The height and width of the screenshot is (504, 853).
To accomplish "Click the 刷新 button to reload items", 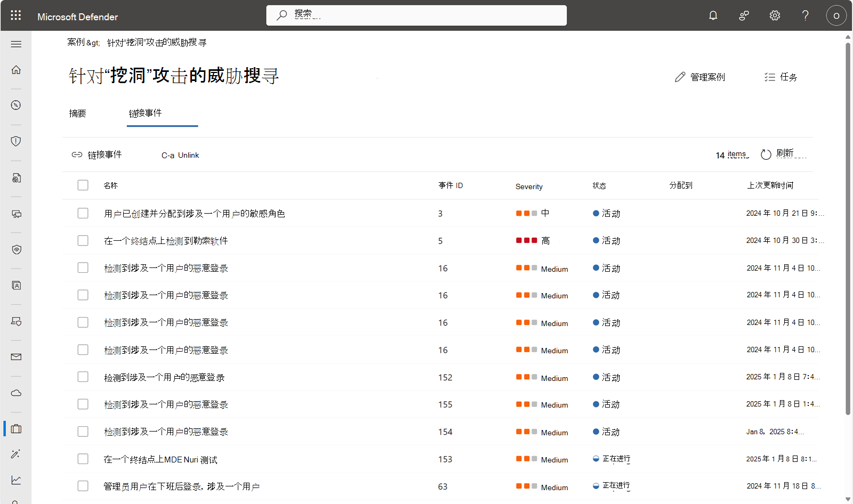I will click(783, 154).
